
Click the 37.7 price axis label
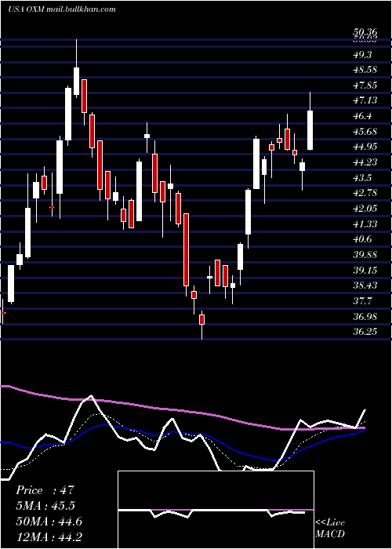pos(362,301)
